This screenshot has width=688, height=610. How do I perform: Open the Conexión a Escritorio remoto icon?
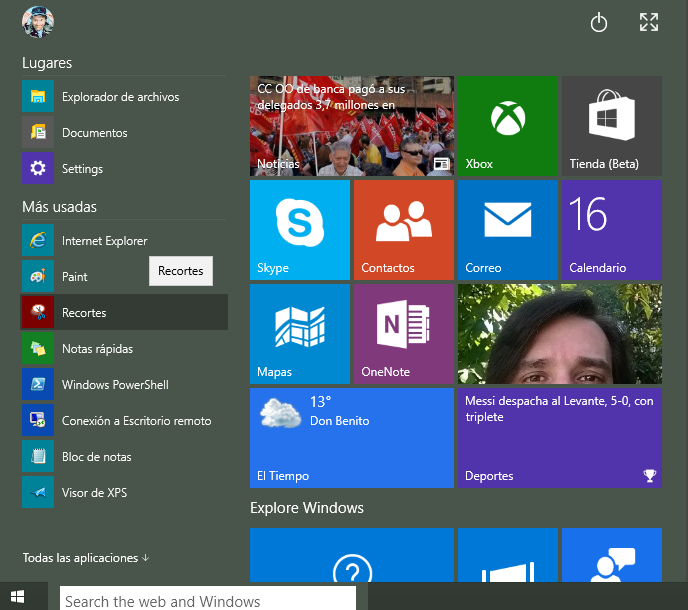38,420
